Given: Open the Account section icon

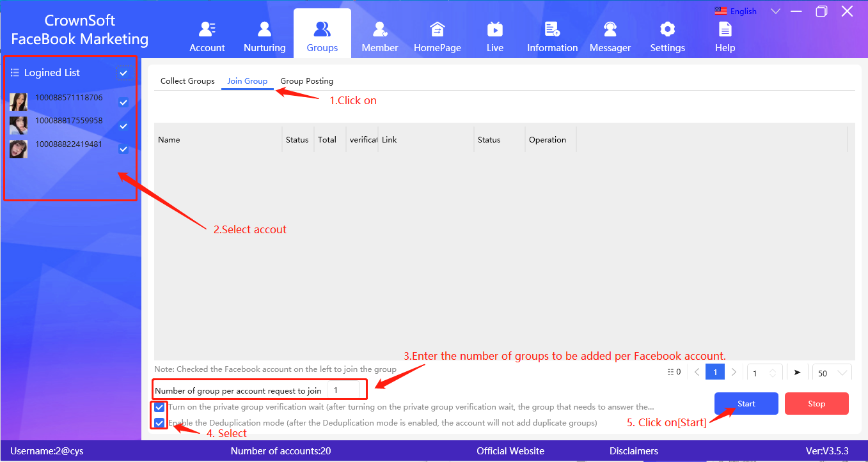Looking at the screenshot, I should click(207, 30).
